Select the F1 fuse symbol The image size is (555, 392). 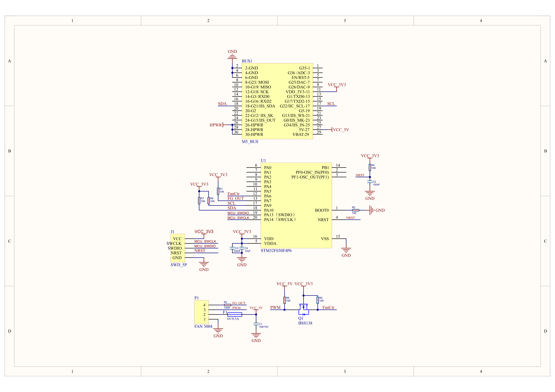click(235, 314)
